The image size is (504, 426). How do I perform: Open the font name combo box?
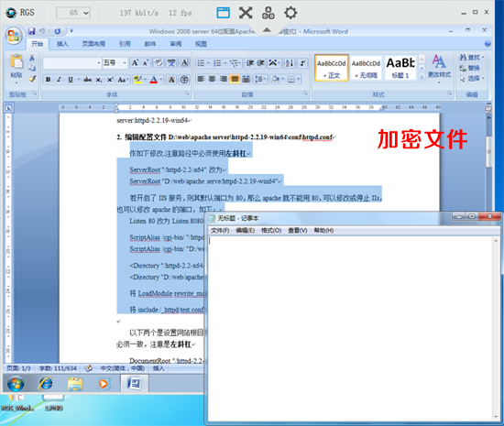[72, 63]
